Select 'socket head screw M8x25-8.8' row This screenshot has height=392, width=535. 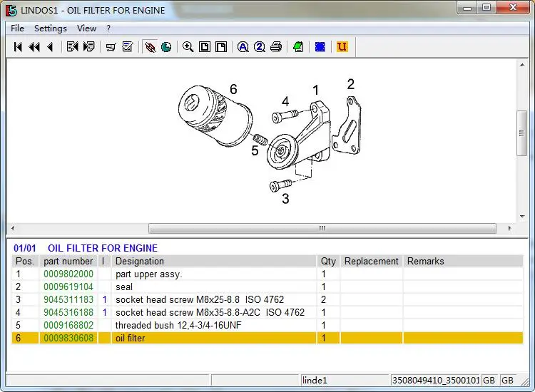tap(267, 299)
